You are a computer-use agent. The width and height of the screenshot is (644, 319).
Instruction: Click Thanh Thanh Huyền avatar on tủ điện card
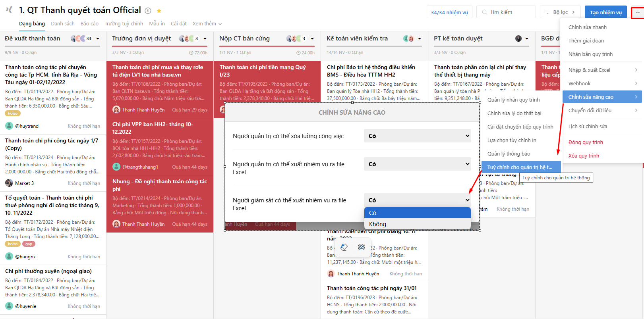(x=116, y=110)
